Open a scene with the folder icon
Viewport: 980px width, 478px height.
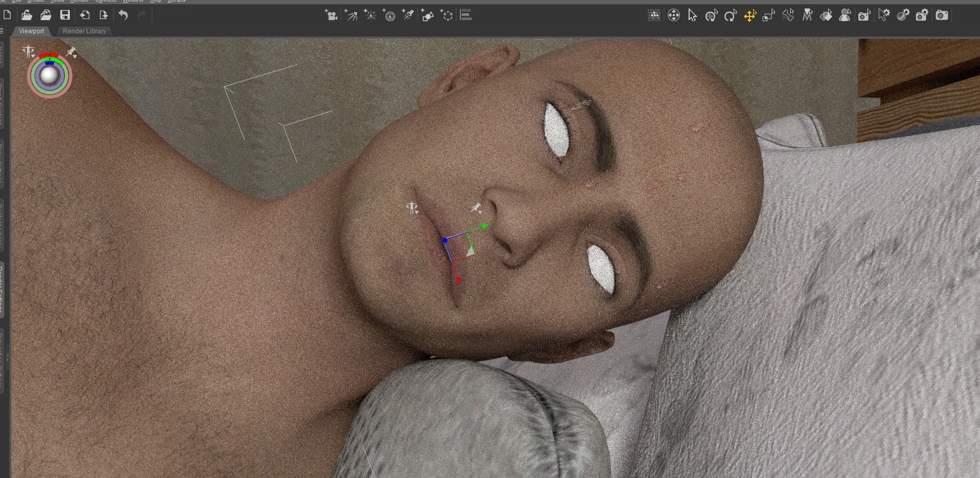point(26,15)
